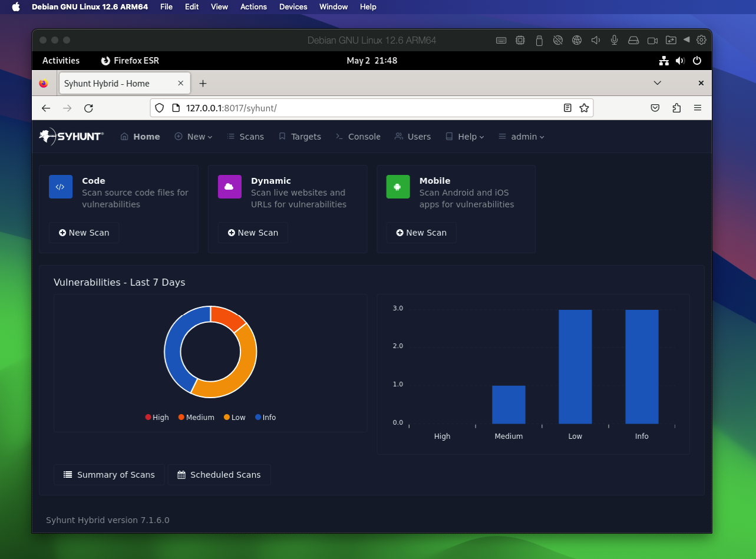Viewport: 756px width, 559px height.
Task: Open the Firefox extensions puzzle icon
Action: pos(676,108)
